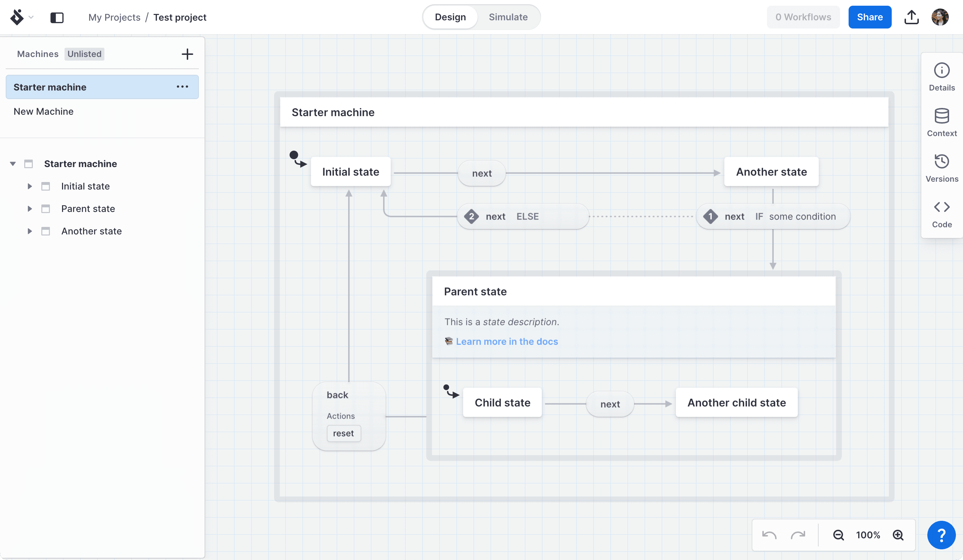
Task: Click the blue Share button
Action: click(x=869, y=17)
